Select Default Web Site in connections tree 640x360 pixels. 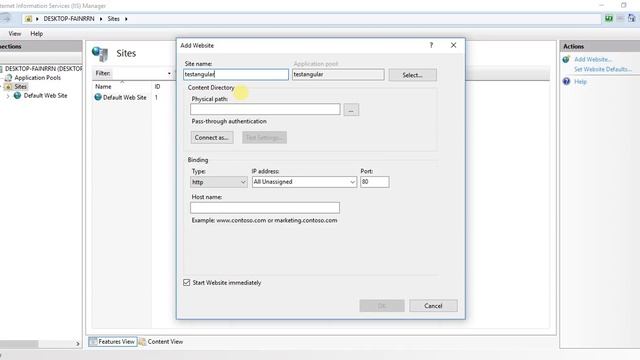coord(45,96)
